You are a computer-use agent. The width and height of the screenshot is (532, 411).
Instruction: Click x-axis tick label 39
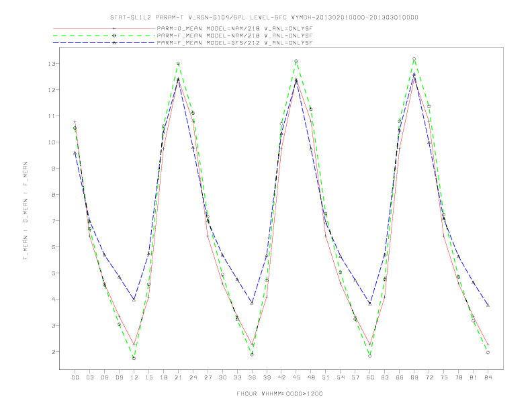point(267,377)
